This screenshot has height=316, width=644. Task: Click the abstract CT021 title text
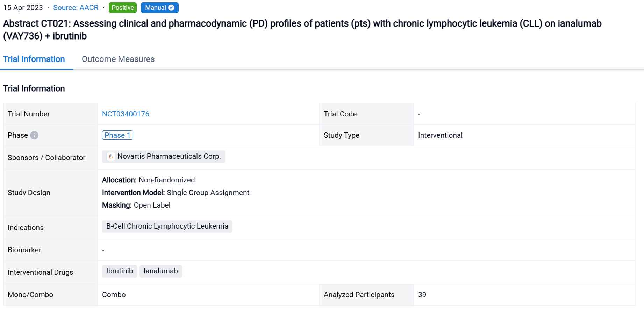click(x=302, y=23)
